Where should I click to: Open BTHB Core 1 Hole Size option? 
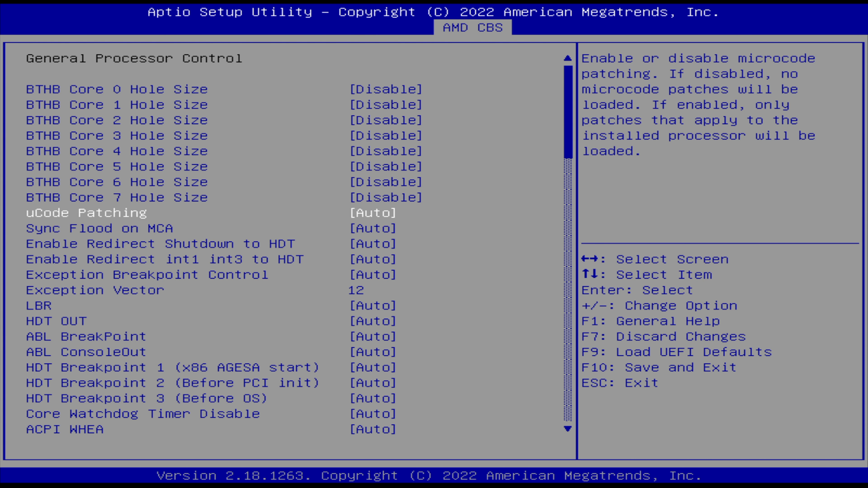(x=386, y=105)
